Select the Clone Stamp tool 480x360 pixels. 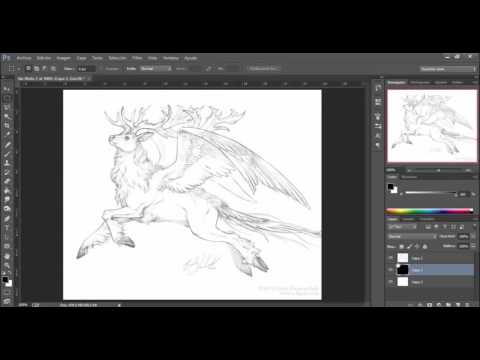click(7, 163)
